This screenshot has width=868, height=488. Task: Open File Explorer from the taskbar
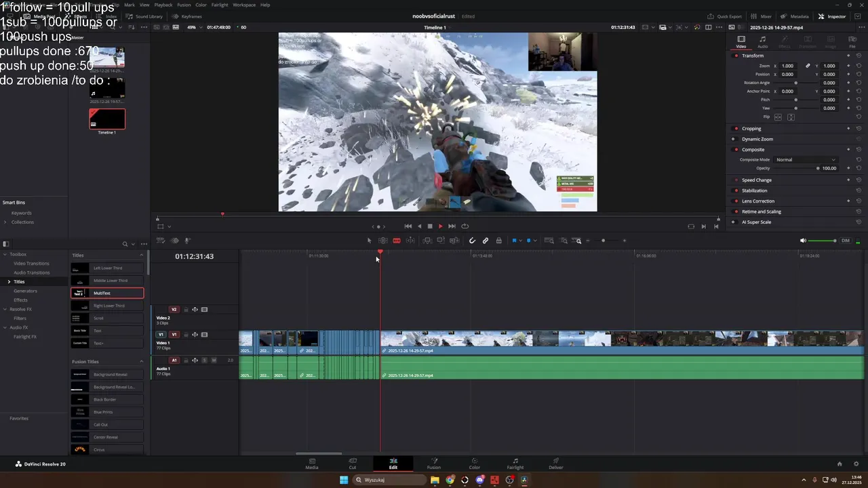pos(435,480)
